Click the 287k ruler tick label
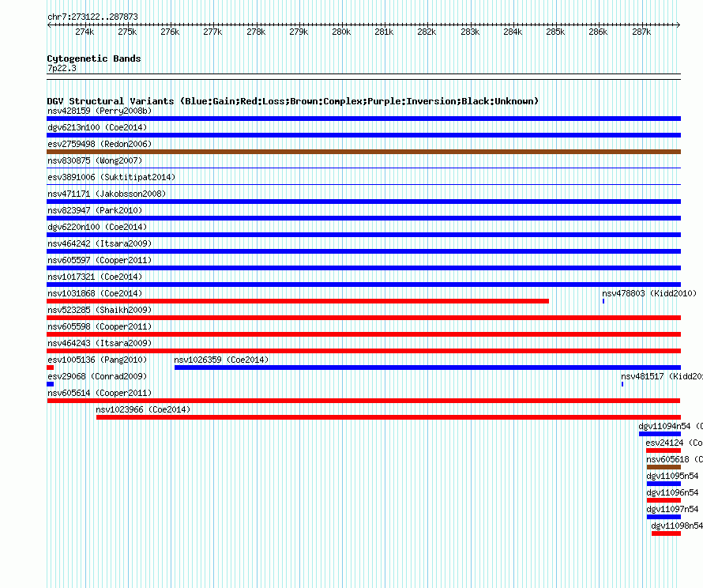 (x=641, y=32)
